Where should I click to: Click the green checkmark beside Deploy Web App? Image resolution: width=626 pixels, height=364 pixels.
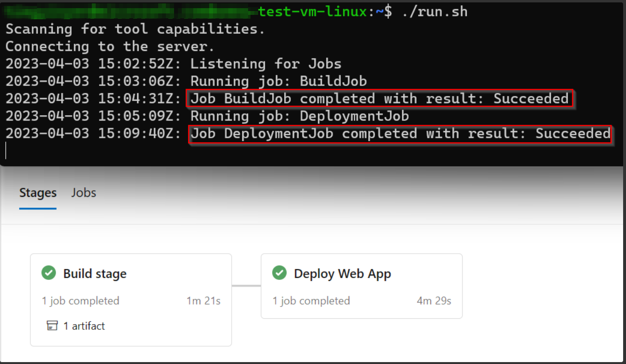click(x=279, y=273)
